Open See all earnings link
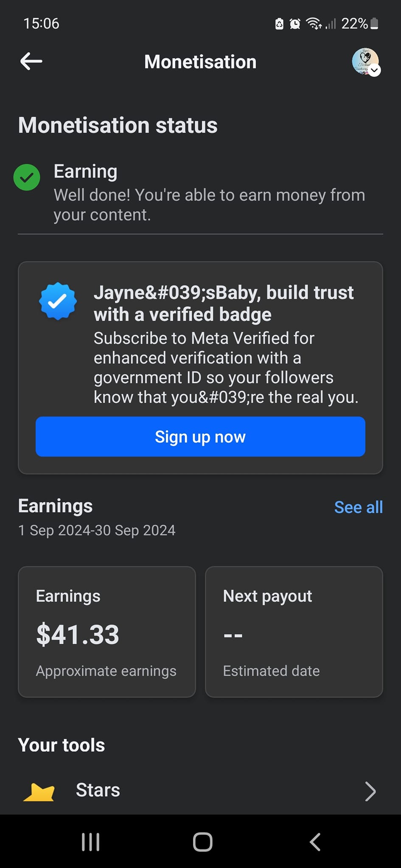The width and height of the screenshot is (401, 868). (359, 507)
